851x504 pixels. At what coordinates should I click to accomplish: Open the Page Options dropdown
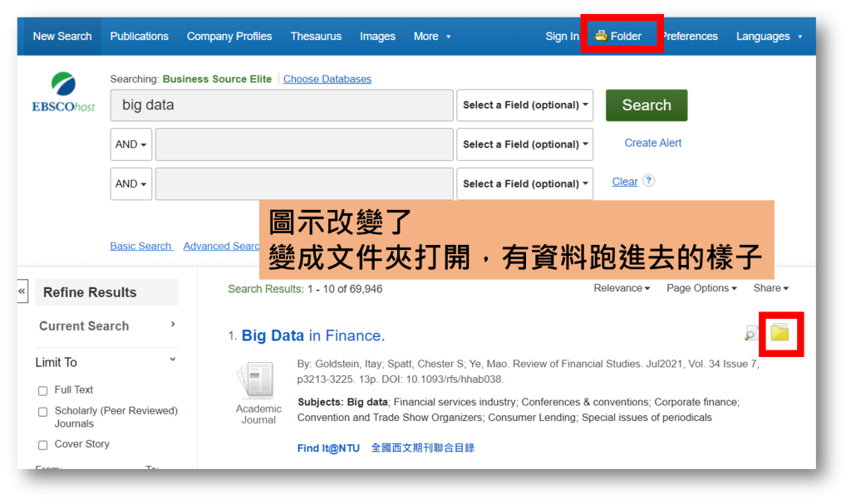tap(701, 288)
